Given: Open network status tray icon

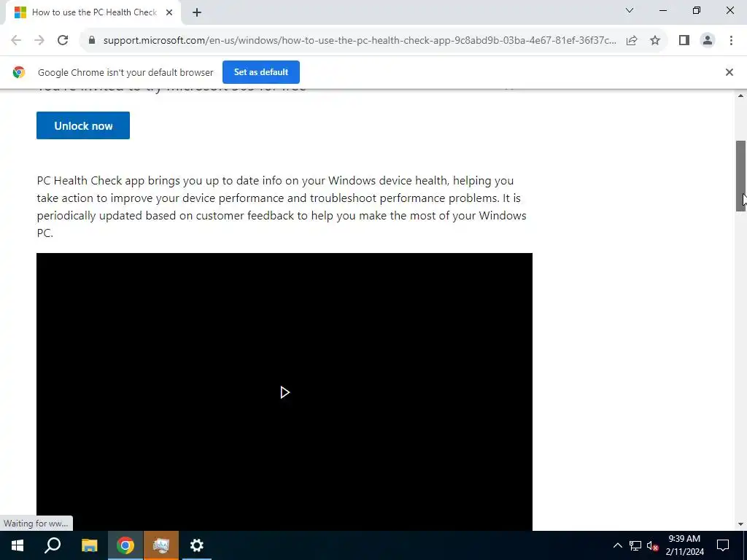Looking at the screenshot, I should tap(635, 545).
